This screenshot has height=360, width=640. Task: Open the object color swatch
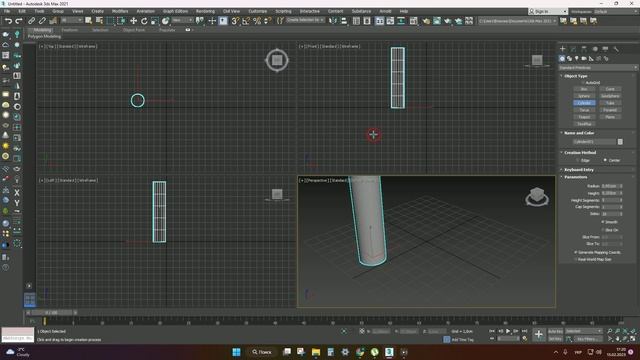coord(620,142)
